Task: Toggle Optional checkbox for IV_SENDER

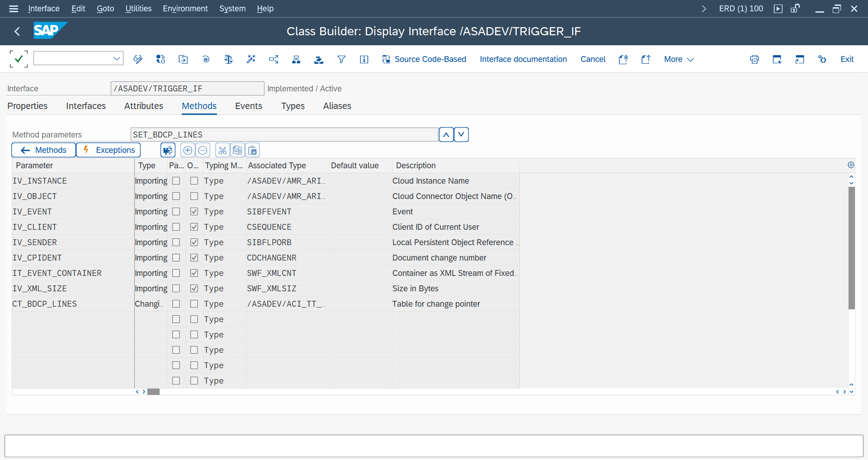Action: (x=194, y=242)
